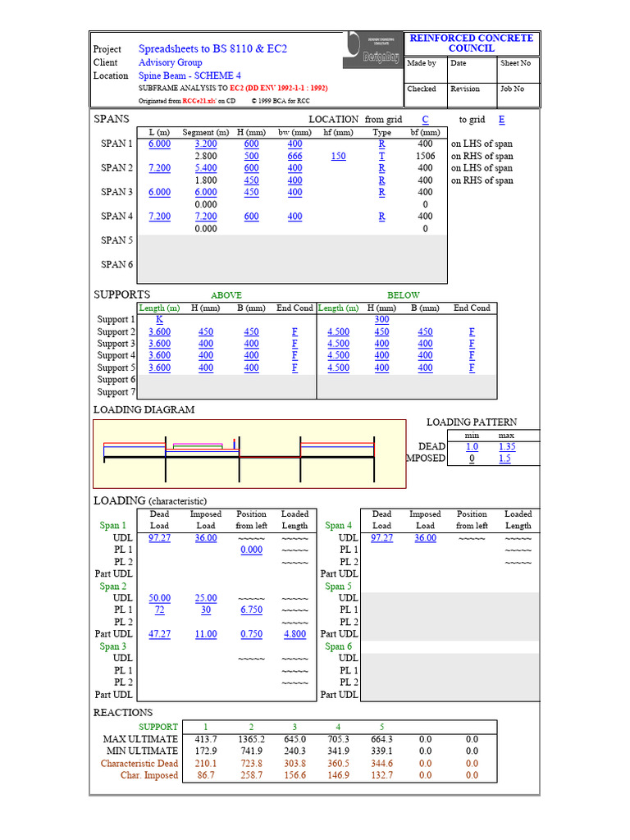Image resolution: width=630 pixels, height=840 pixels.
Task: Select Span 1 UDL imposed load 36.00
Action: click(206, 538)
